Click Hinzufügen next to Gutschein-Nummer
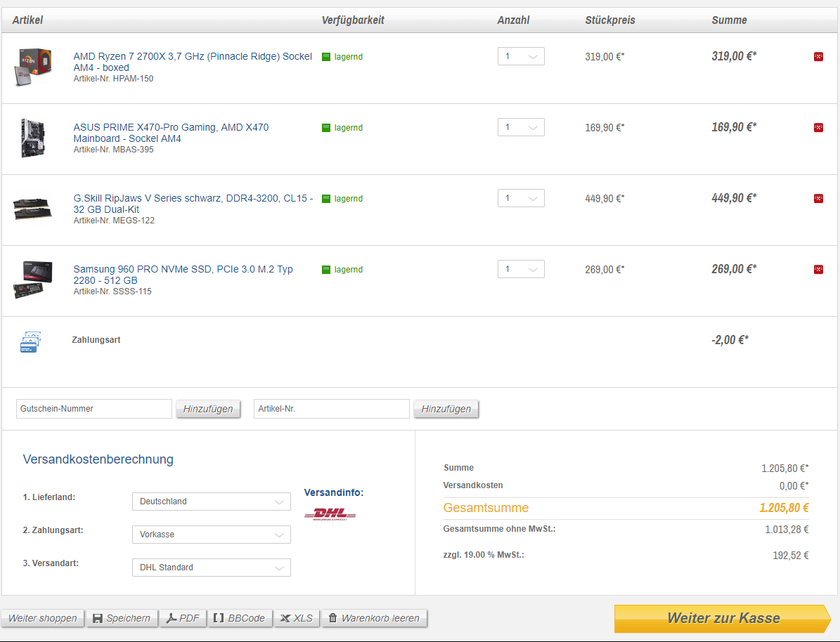 point(208,409)
